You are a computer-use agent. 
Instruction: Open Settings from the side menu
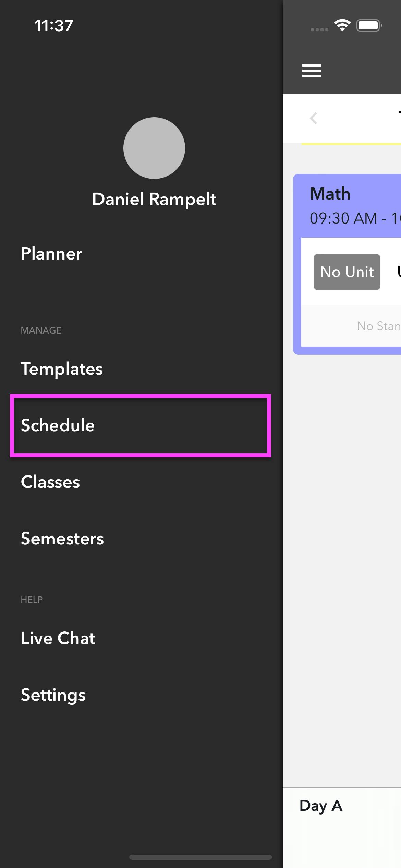53,695
